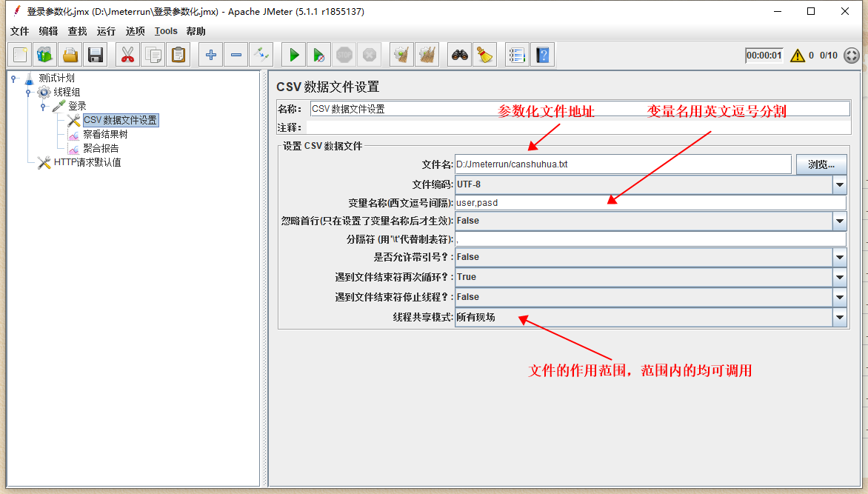Image resolution: width=868 pixels, height=494 pixels.
Task: Open the 编辑 menu
Action: point(48,31)
